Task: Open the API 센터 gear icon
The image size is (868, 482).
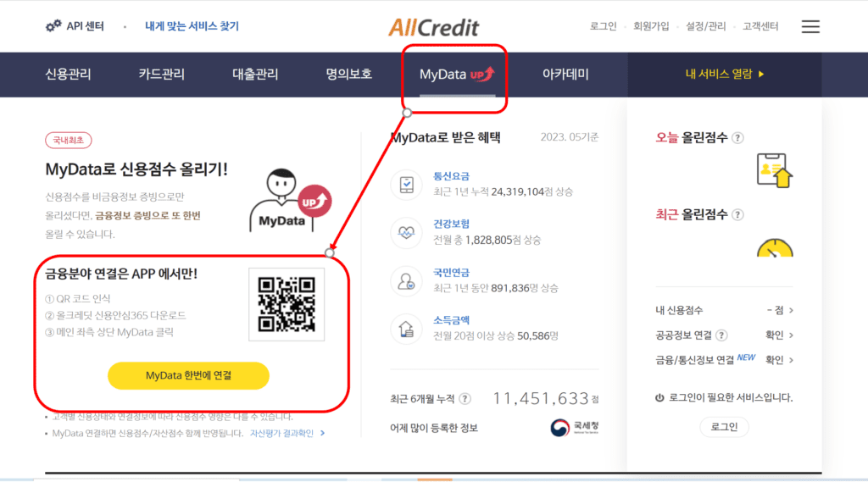Action: pyautogui.click(x=53, y=26)
